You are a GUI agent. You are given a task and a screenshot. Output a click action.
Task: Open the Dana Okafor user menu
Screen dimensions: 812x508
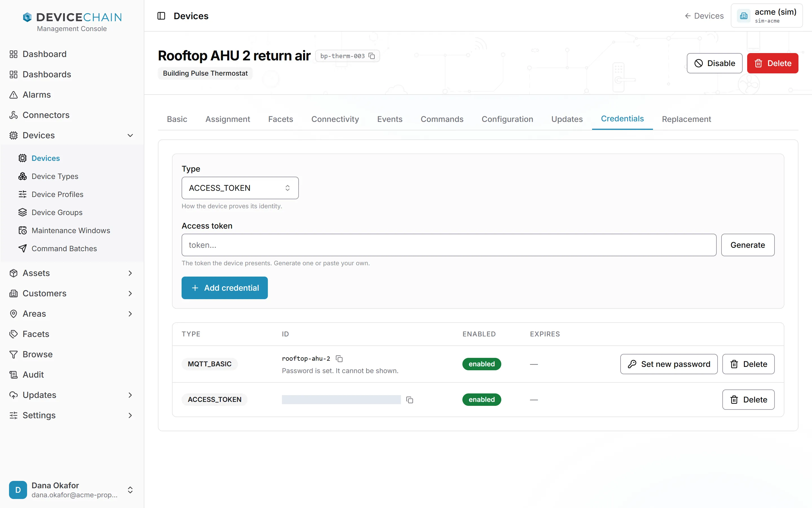point(72,490)
